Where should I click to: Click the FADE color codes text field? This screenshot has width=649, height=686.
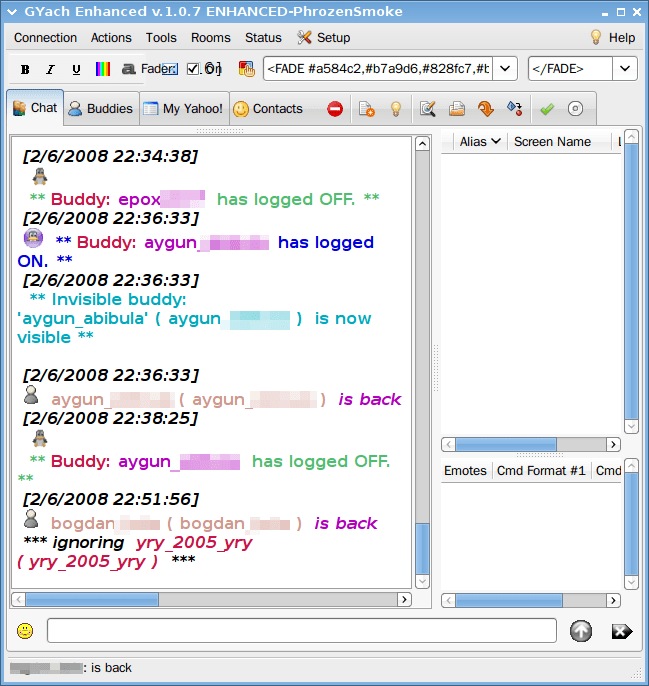coord(378,69)
